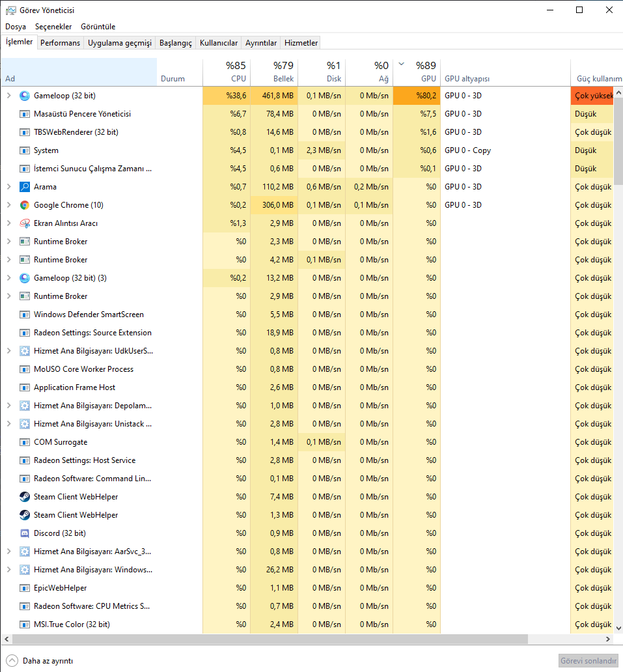Click the COM Surrogate icon
Screen dimensions: 623x672
(x=25, y=442)
